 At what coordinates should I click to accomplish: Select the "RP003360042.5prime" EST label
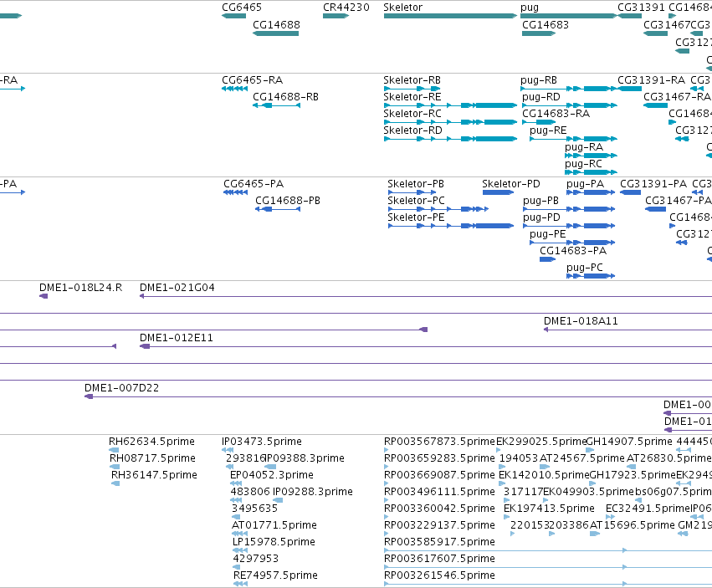click(x=439, y=509)
